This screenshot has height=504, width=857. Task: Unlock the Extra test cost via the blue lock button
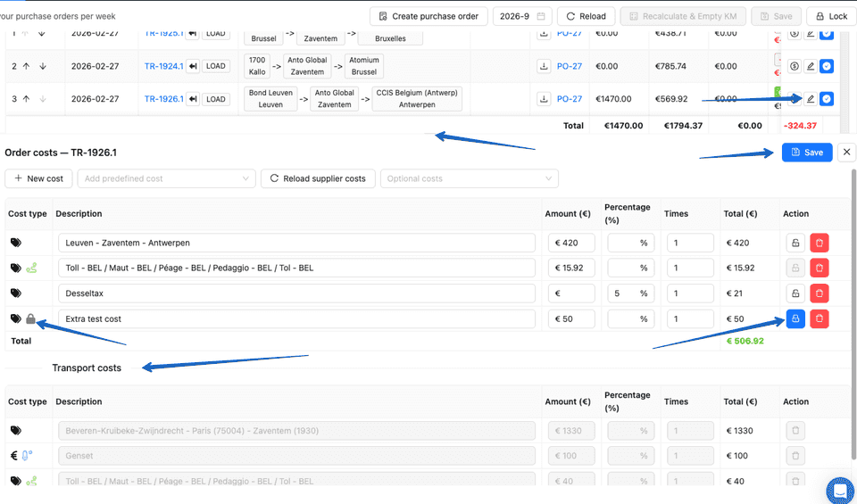[795, 318]
